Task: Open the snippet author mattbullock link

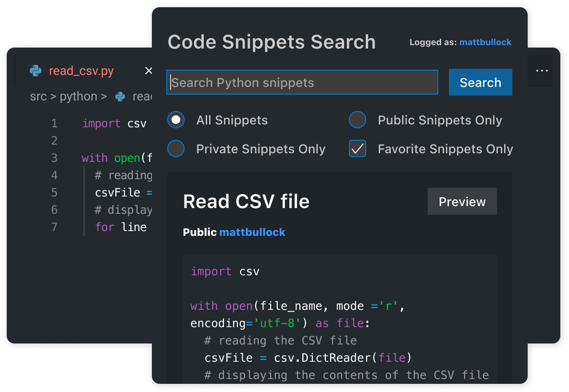Action: 252,232
